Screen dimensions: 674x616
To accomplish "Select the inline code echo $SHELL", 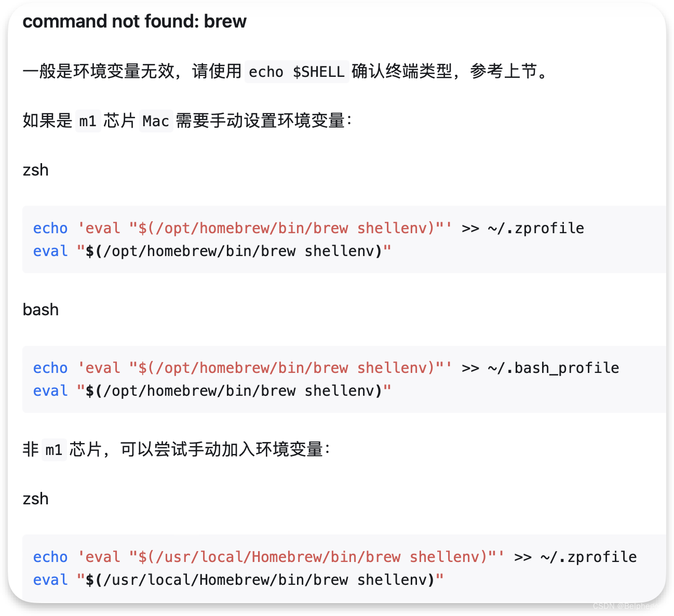I will 296,72.
